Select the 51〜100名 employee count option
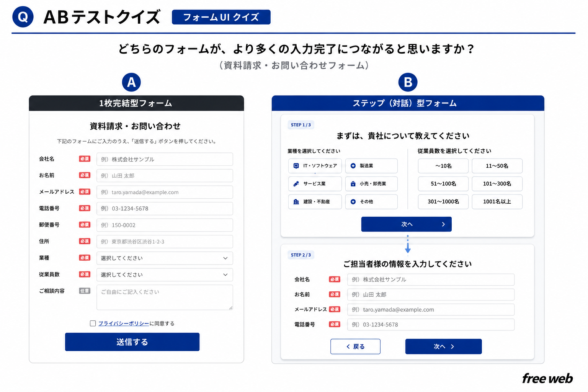The height and width of the screenshot is (392, 588). pyautogui.click(x=443, y=184)
